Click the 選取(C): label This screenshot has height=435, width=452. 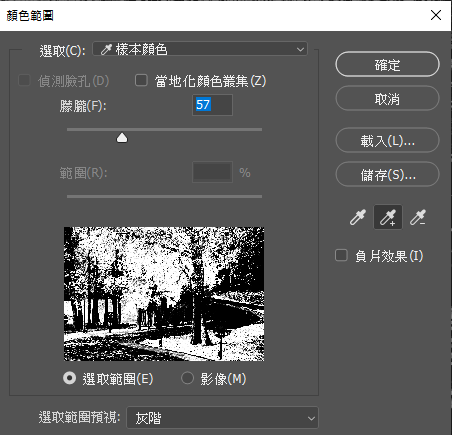pos(62,51)
